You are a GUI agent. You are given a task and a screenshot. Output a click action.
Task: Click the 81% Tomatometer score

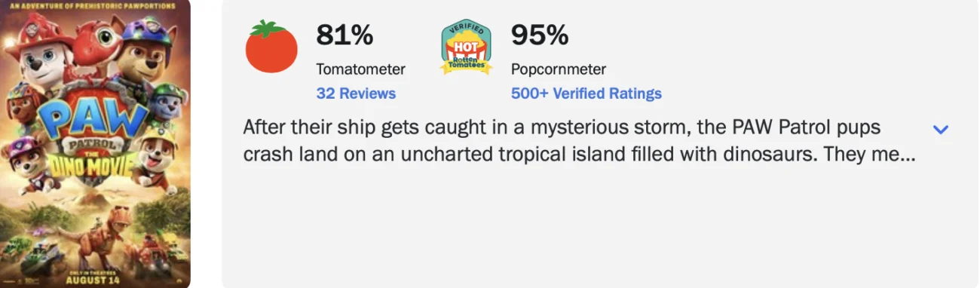345,35
